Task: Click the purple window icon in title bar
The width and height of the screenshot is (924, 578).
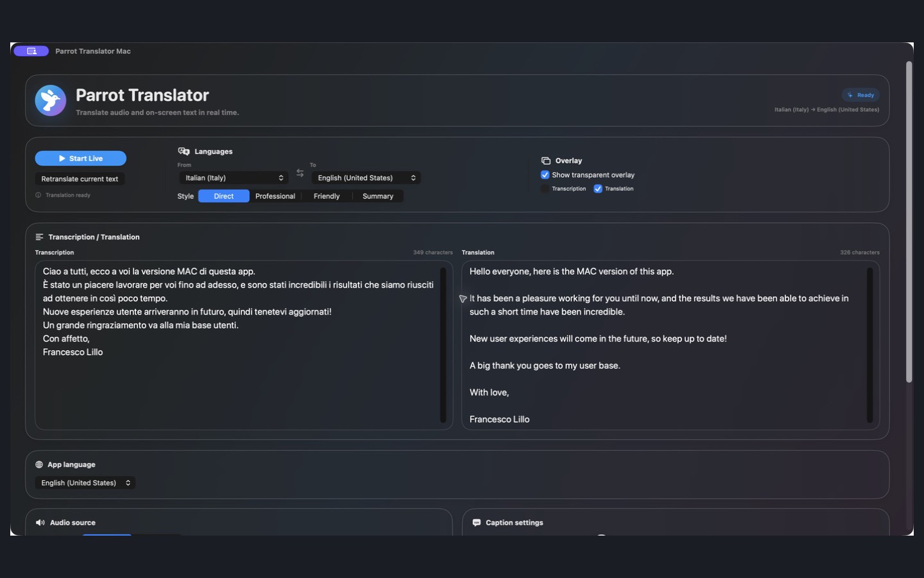Action: click(x=31, y=51)
